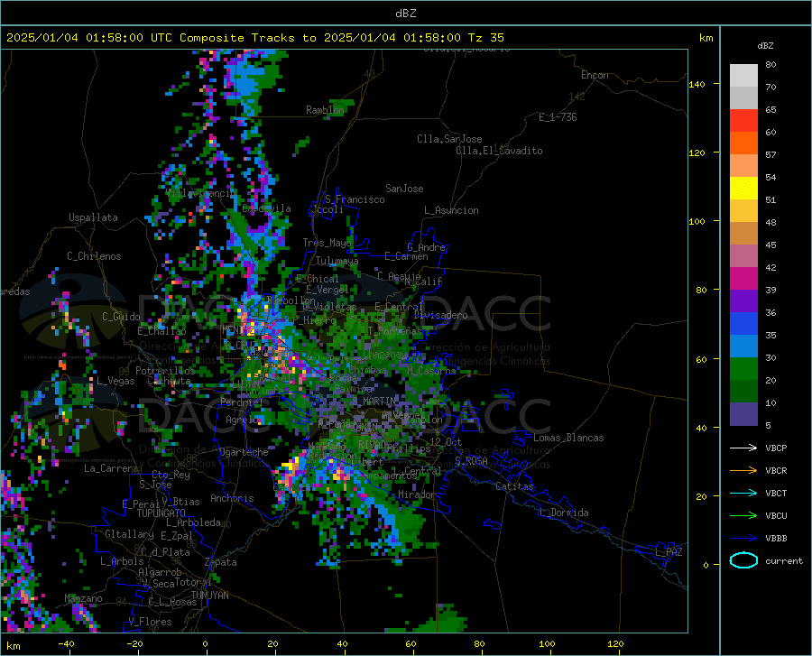Click the C_Guido map label
The width and height of the screenshot is (812, 656).
121,317
